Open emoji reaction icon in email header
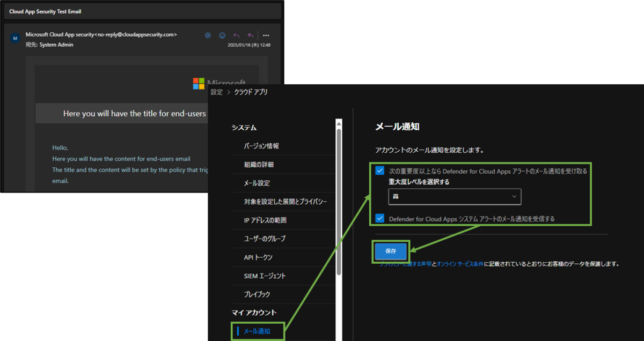This screenshot has height=341, width=644. click(x=222, y=35)
